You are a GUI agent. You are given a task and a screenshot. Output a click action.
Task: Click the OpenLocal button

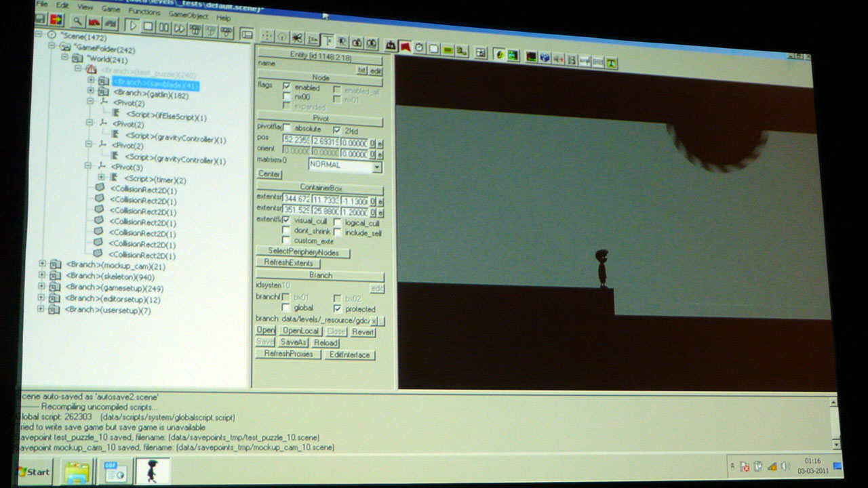[x=300, y=331]
